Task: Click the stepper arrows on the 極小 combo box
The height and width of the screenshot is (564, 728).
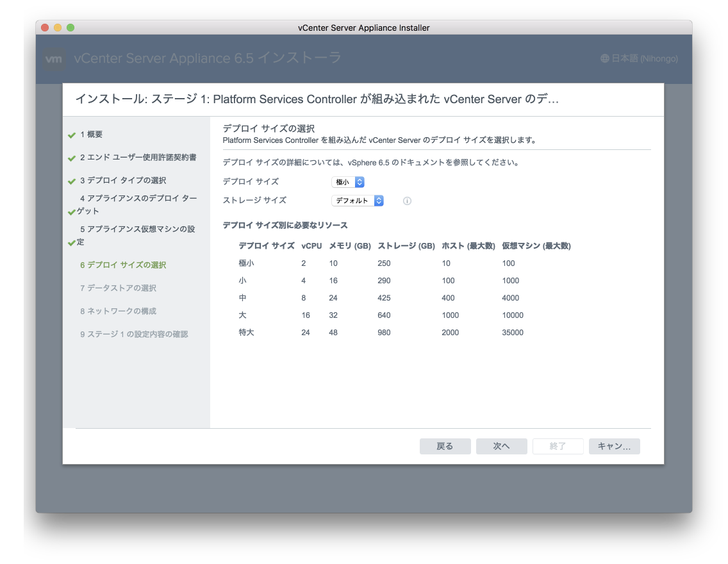Action: point(360,181)
